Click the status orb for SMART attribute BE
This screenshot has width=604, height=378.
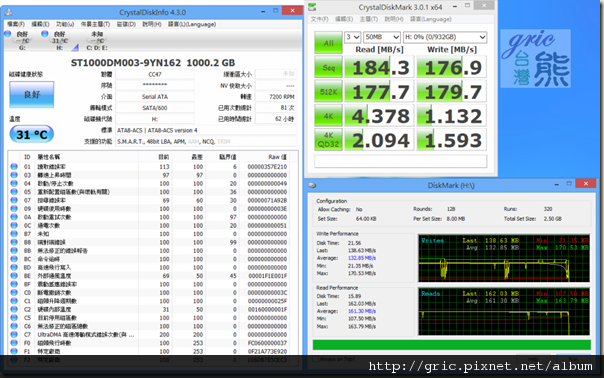(x=14, y=276)
